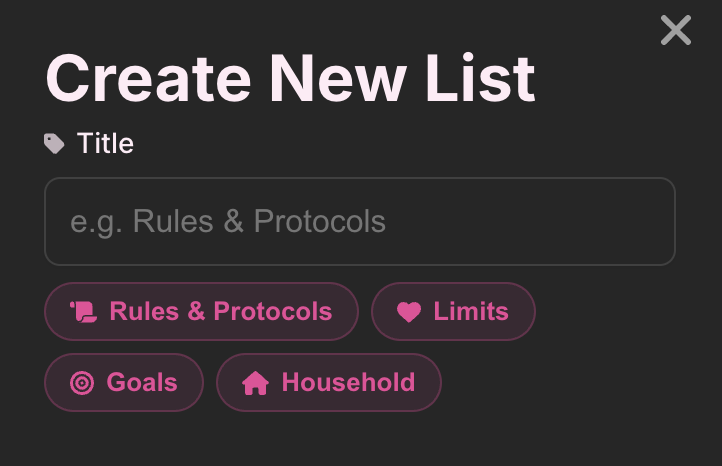Click the 'Rules & Protocols' chip label text
Screen dimensions: 722x466
[x=220, y=312]
